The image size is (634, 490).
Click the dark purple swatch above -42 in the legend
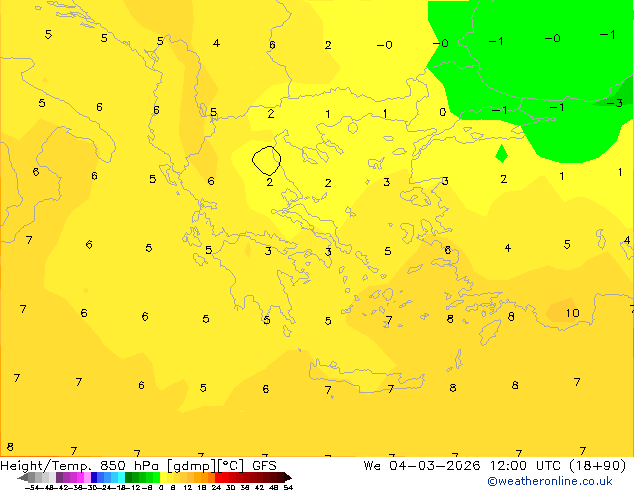(x=59, y=477)
